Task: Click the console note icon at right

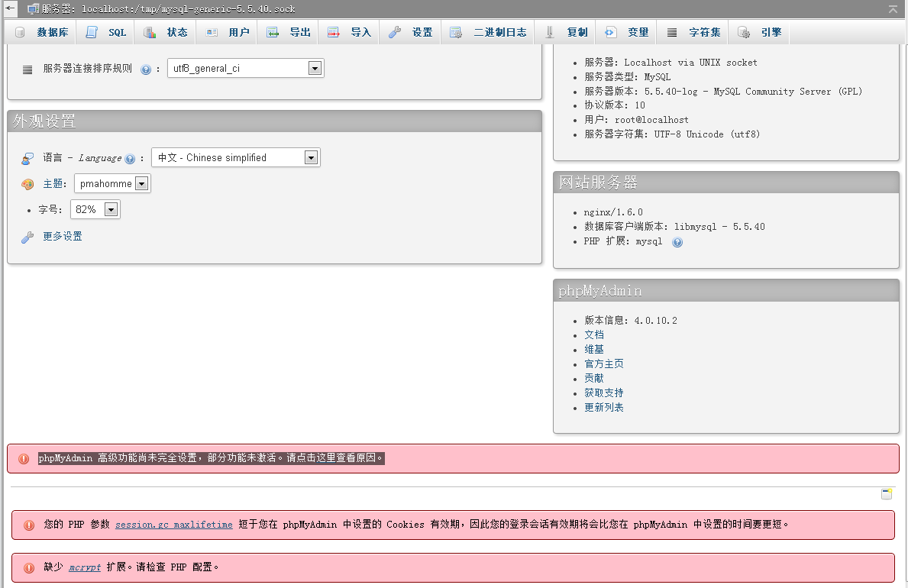Action: 887,493
